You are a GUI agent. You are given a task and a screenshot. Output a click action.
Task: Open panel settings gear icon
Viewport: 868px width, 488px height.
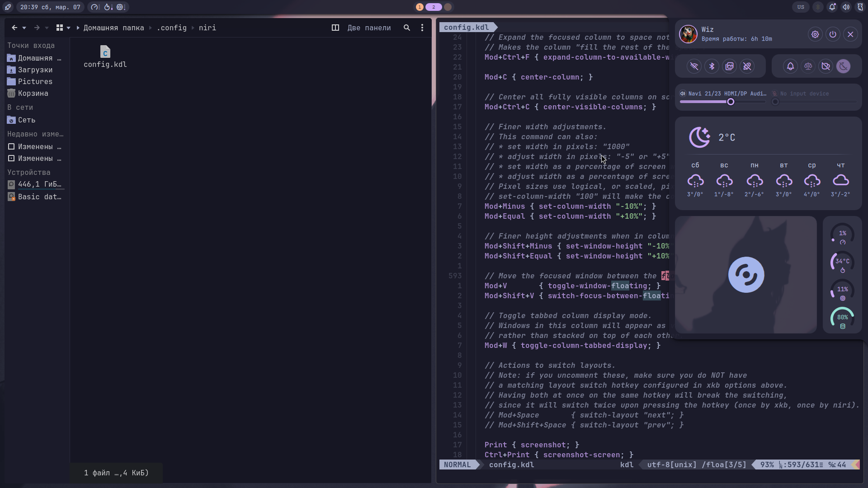(815, 34)
